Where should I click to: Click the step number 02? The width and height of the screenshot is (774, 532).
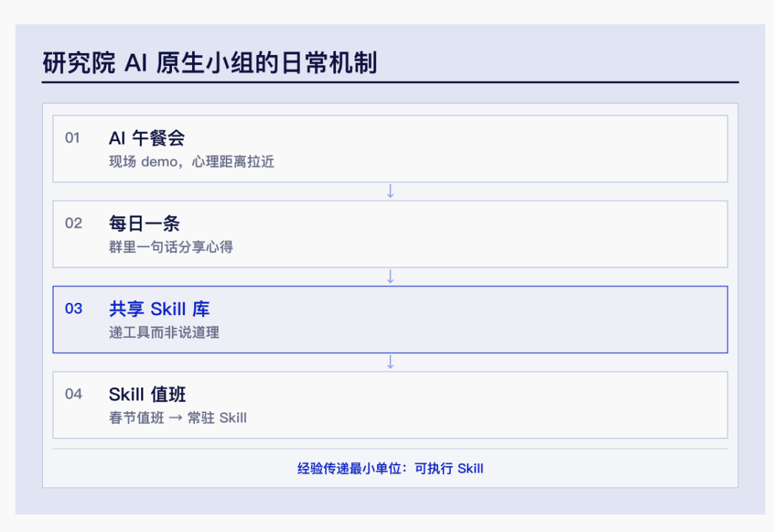(x=74, y=223)
